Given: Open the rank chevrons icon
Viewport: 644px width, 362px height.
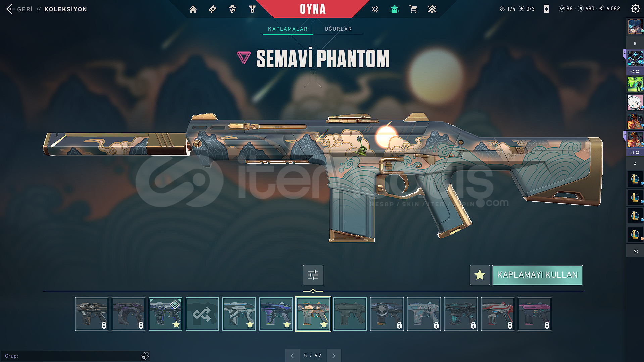Looking at the screenshot, I should [x=432, y=9].
